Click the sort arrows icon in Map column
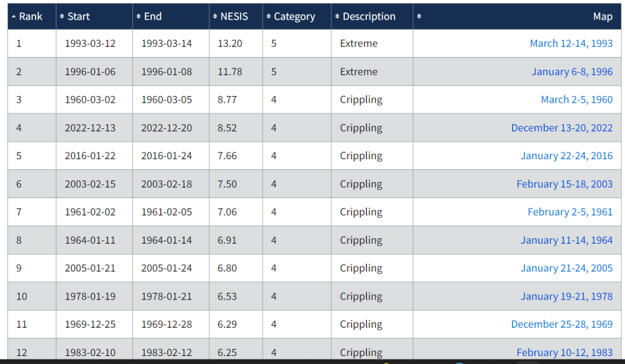625x364 pixels. pyautogui.click(x=419, y=16)
